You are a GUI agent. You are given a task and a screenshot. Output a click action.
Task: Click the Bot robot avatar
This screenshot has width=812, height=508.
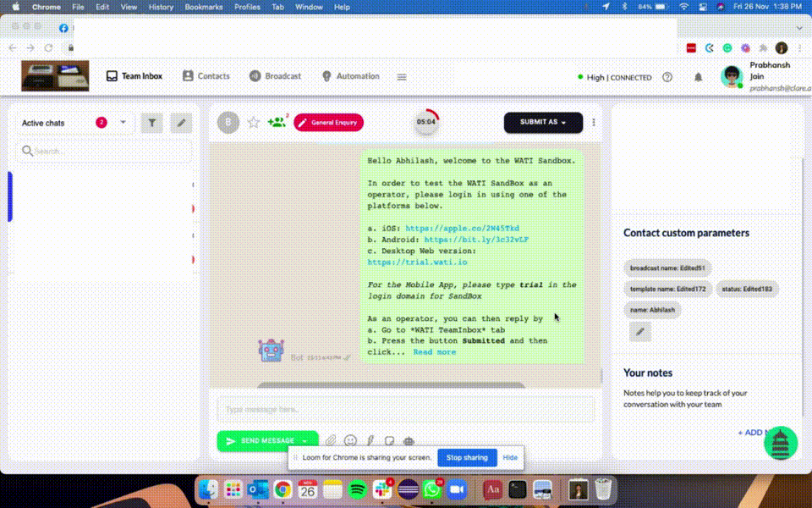coord(272,351)
